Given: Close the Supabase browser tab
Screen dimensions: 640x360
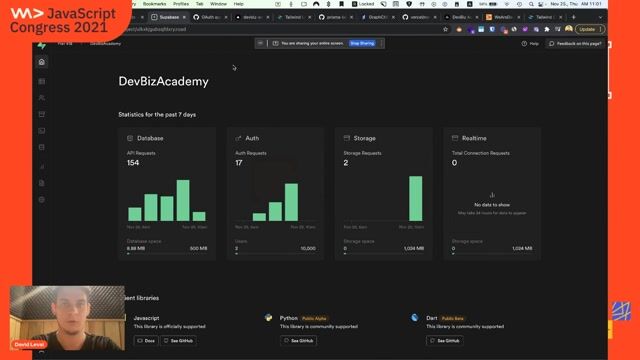Looking at the screenshot, I should pos(184,17).
